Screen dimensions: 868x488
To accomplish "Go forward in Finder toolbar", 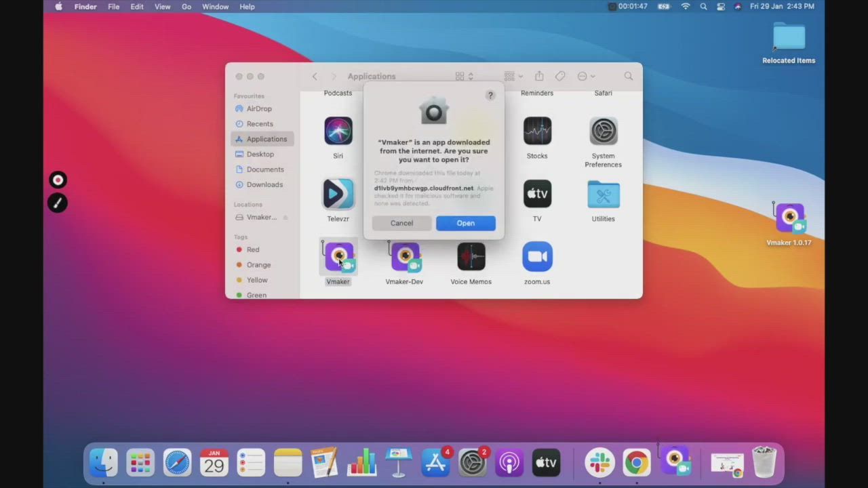I will [334, 77].
